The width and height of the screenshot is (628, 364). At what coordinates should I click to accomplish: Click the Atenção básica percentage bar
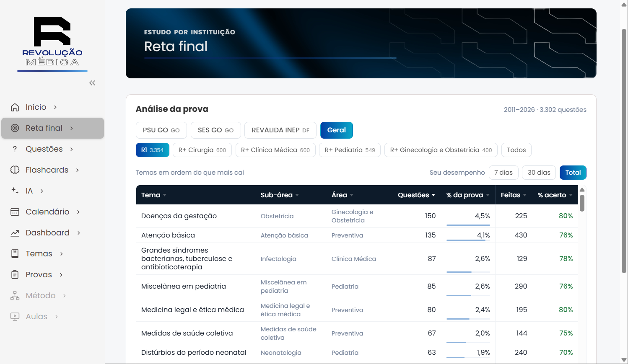click(x=468, y=240)
